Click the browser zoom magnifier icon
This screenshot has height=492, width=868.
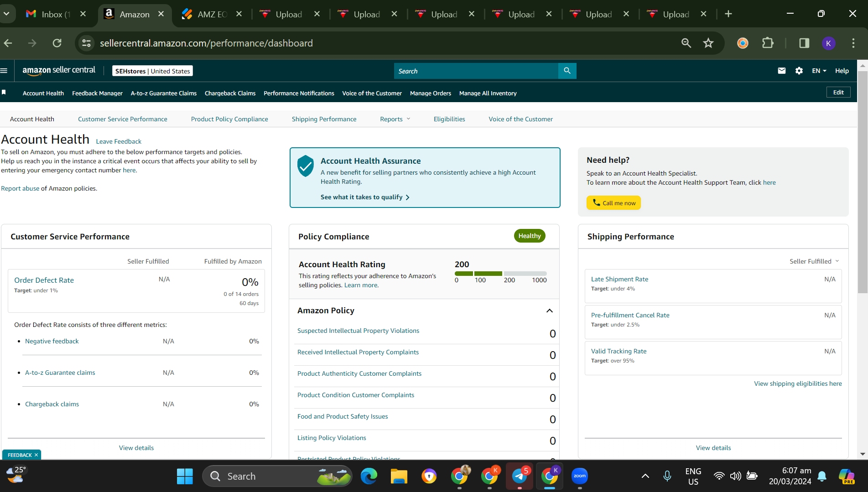686,43
